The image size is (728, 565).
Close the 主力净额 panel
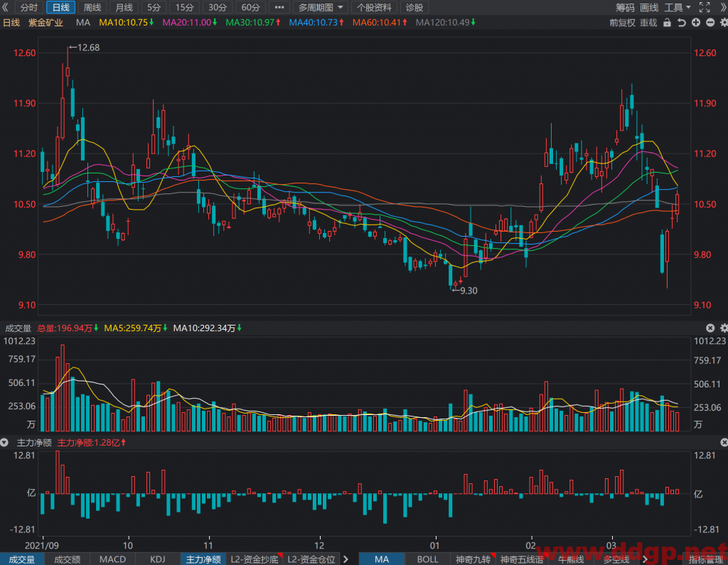click(723, 443)
